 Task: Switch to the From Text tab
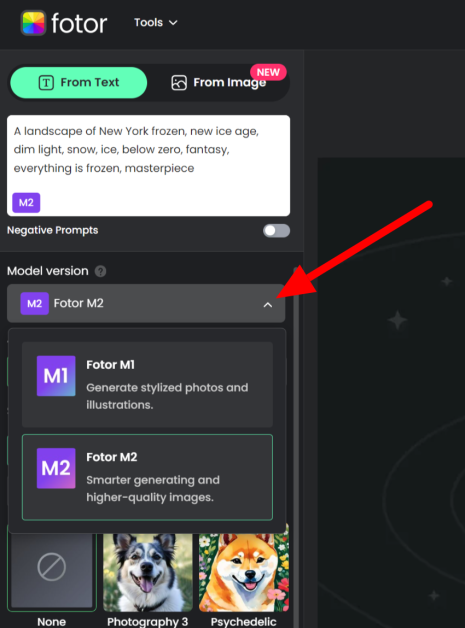pos(79,83)
